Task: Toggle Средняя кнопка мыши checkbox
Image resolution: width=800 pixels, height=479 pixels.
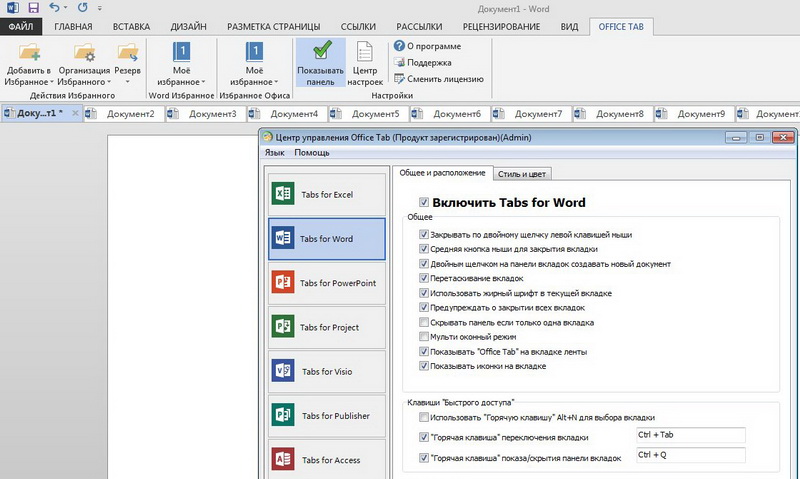Action: pos(423,248)
